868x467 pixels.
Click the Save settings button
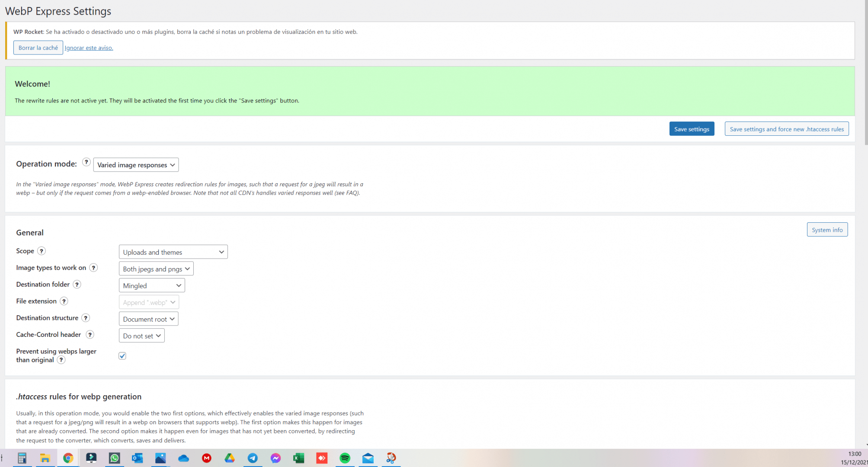coord(692,129)
